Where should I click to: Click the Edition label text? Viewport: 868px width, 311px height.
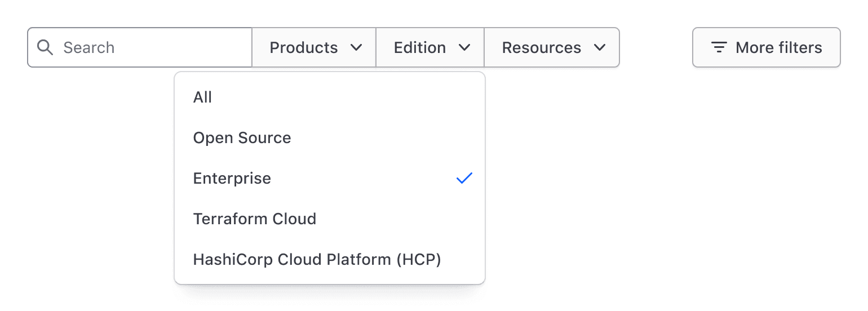pyautogui.click(x=420, y=48)
